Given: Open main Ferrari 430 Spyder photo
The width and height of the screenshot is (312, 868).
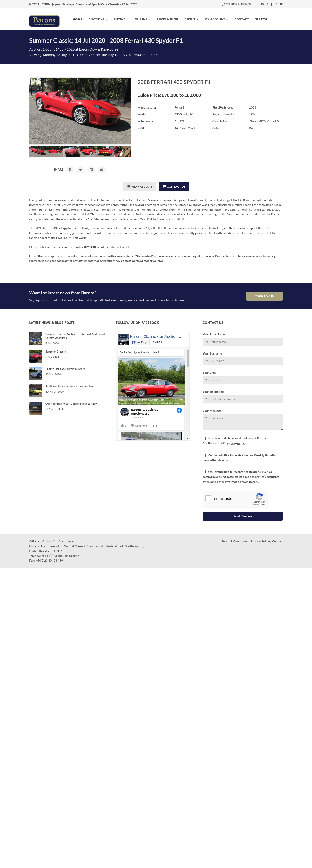Looking at the screenshot, I should [80, 111].
